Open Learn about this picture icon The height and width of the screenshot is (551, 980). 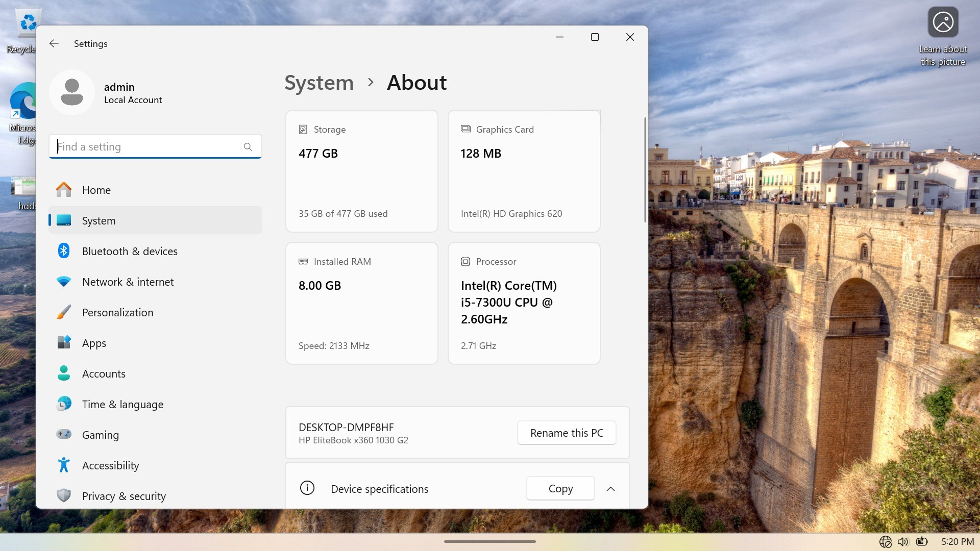[943, 22]
